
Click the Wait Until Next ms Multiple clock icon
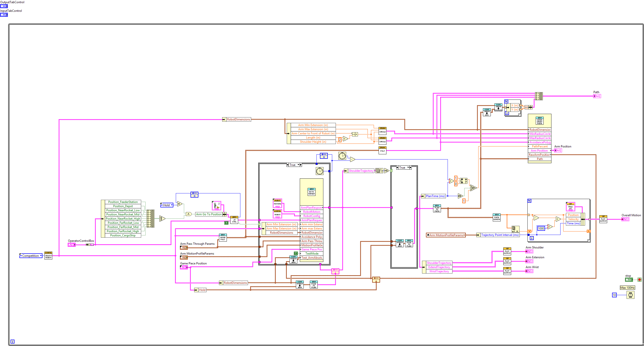[630, 295]
